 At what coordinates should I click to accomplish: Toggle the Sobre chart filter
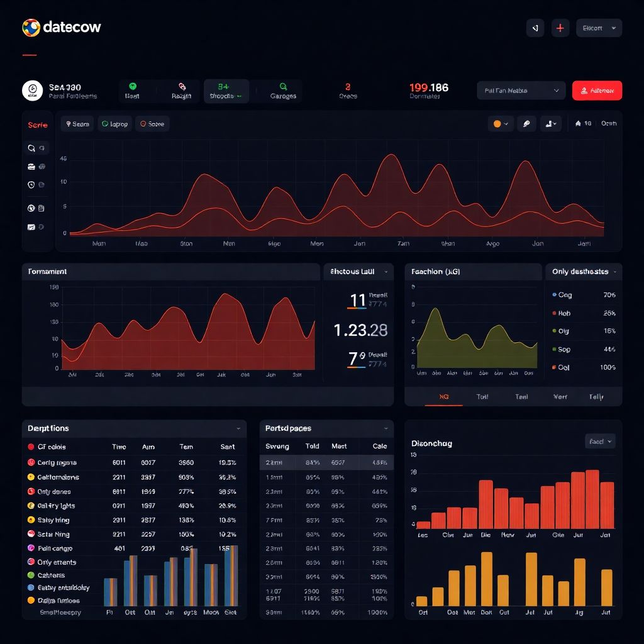[x=152, y=124]
